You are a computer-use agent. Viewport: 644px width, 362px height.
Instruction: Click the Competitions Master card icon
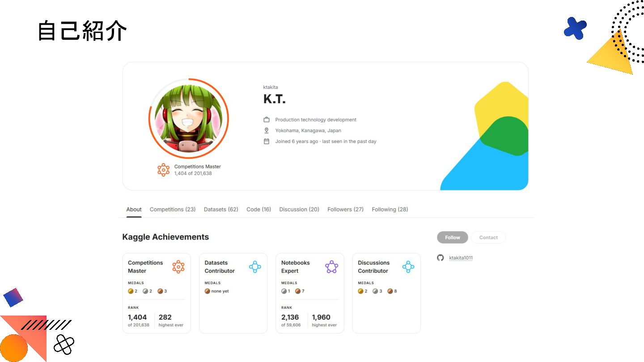tap(178, 267)
